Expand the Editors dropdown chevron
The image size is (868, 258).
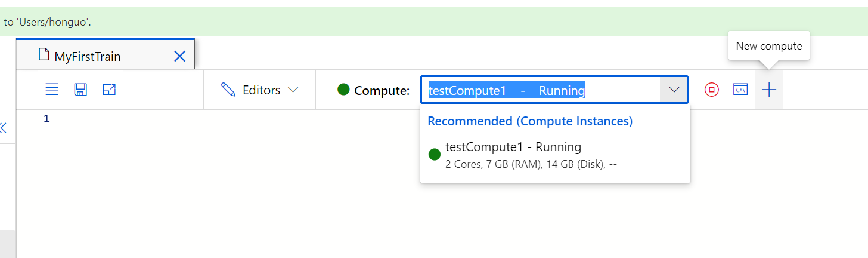tap(293, 90)
